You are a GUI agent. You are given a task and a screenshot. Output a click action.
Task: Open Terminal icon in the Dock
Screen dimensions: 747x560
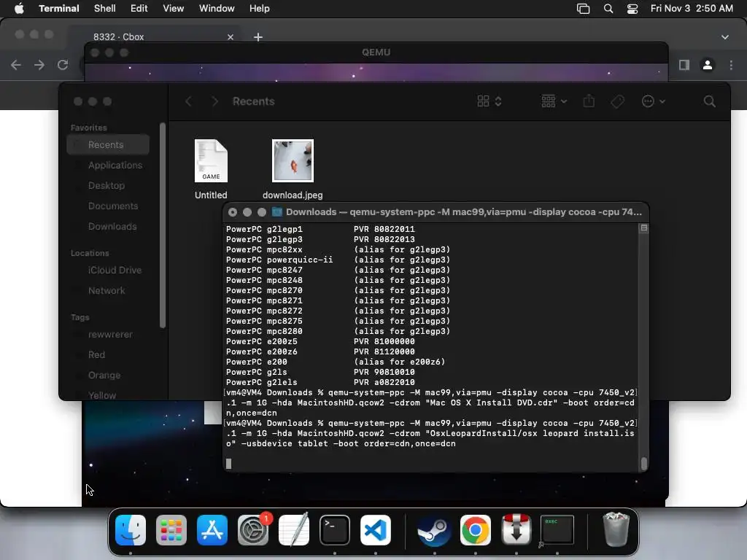coord(334,530)
